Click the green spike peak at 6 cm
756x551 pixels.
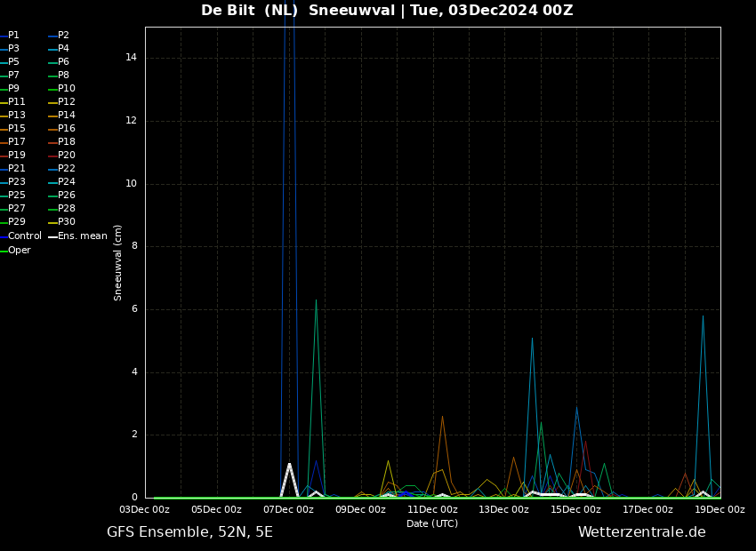pos(317,300)
